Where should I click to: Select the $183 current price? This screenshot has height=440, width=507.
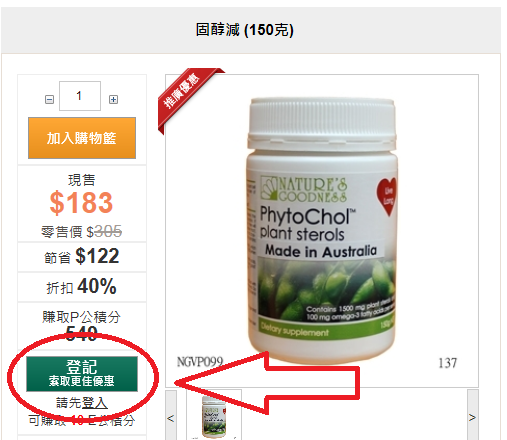click(x=82, y=203)
